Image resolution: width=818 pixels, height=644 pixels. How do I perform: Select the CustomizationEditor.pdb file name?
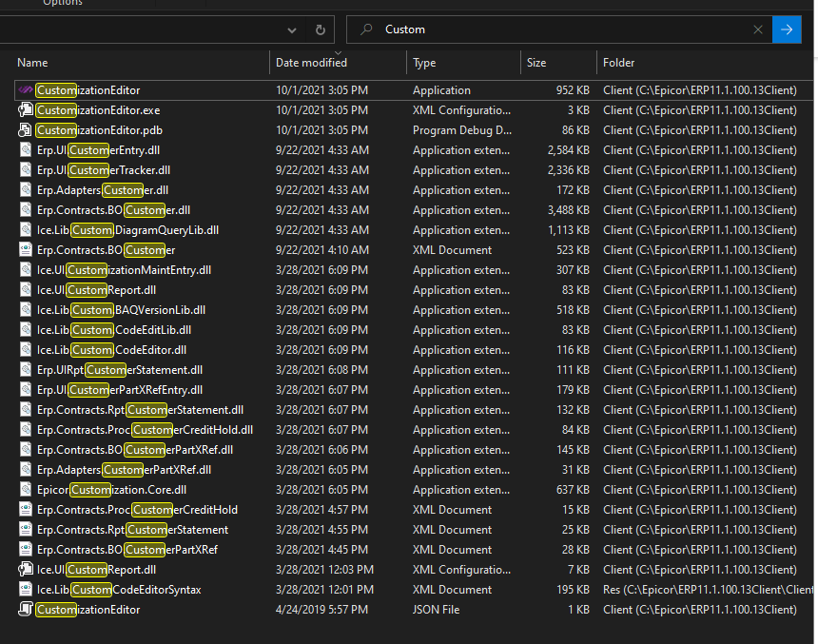point(100,130)
